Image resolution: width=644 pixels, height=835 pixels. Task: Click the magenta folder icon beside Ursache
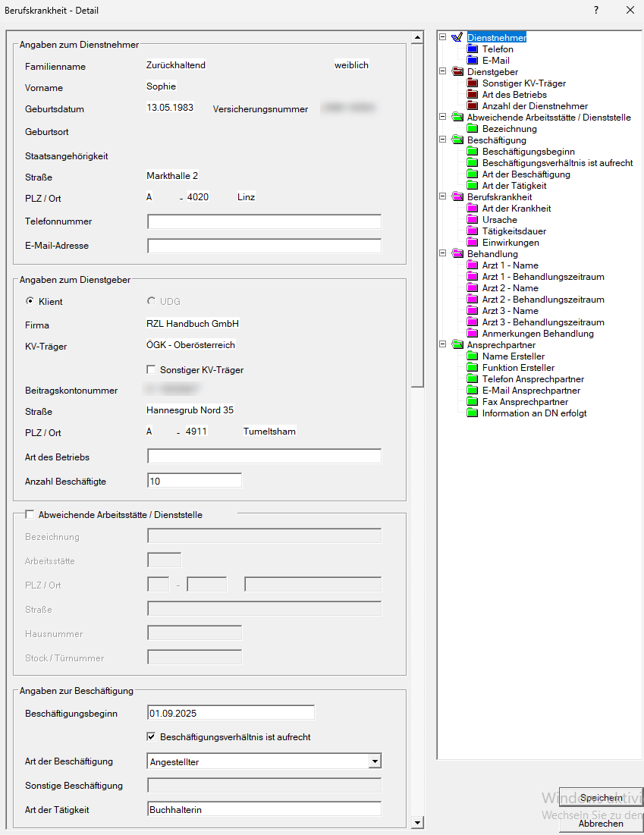[x=473, y=220]
